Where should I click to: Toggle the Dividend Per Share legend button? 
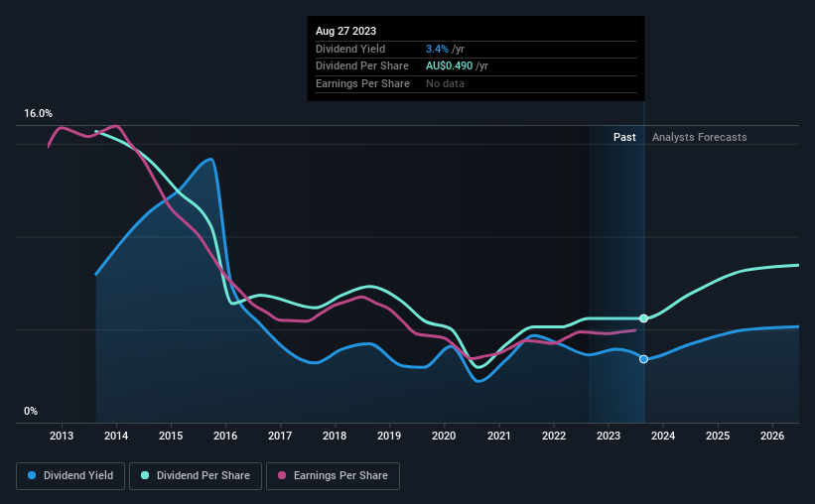tap(196, 476)
